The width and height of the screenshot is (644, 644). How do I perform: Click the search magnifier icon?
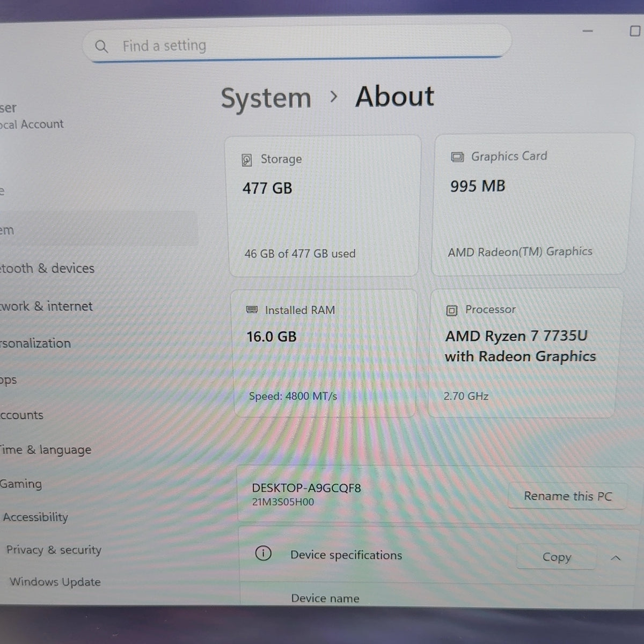pos(101,47)
